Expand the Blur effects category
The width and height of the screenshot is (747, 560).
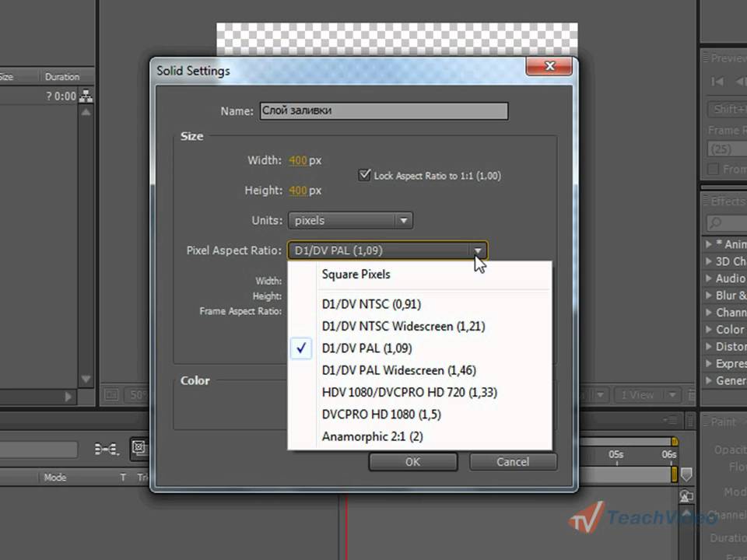click(709, 296)
